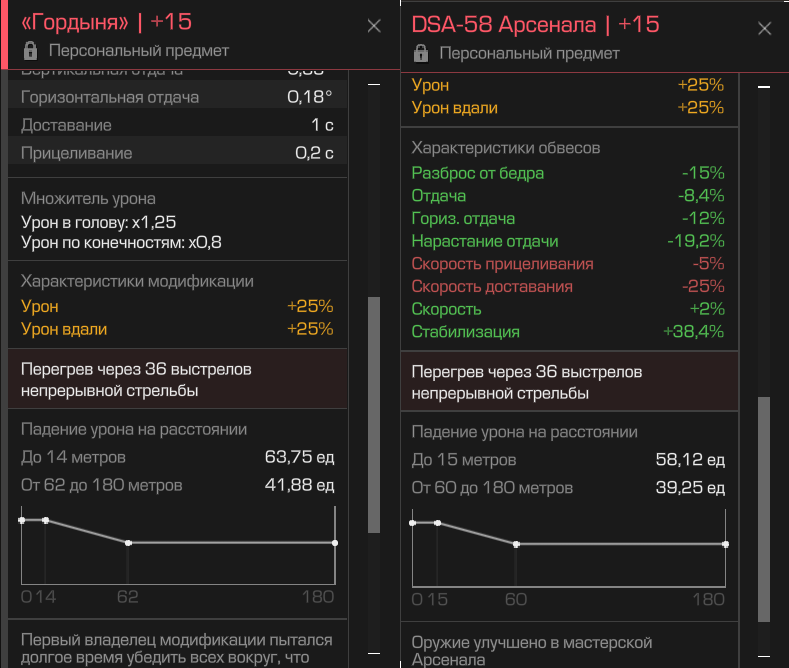789x668 pixels.
Task: Select the «Гордыня» | +15 title
Action: pyautogui.click(x=106, y=22)
